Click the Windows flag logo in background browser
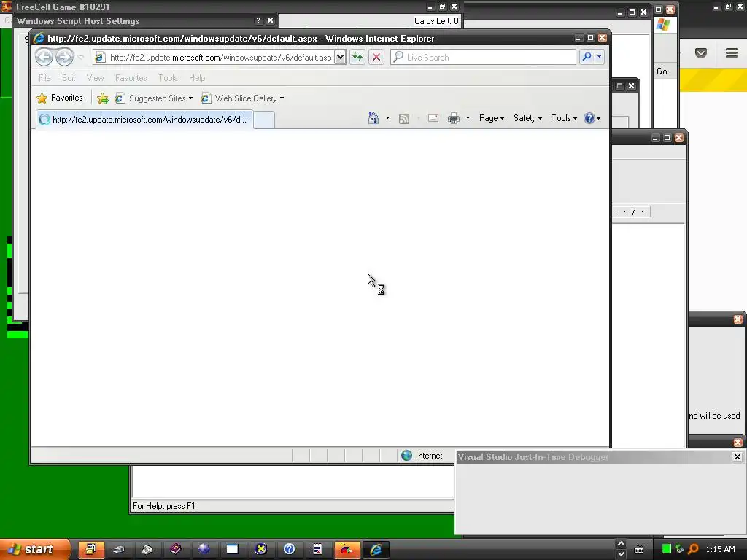This screenshot has height=560, width=747. 662,25
